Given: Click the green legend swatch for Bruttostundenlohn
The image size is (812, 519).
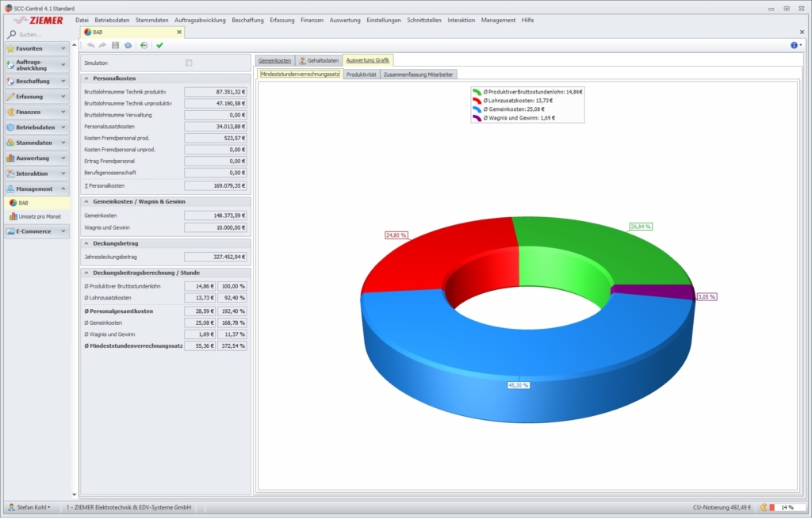Looking at the screenshot, I should pos(477,92).
